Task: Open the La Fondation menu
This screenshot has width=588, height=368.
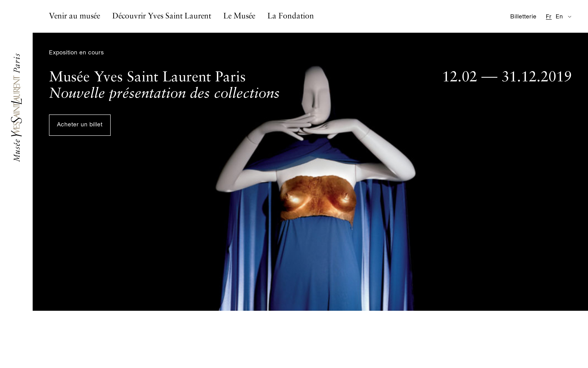Action: click(x=291, y=16)
